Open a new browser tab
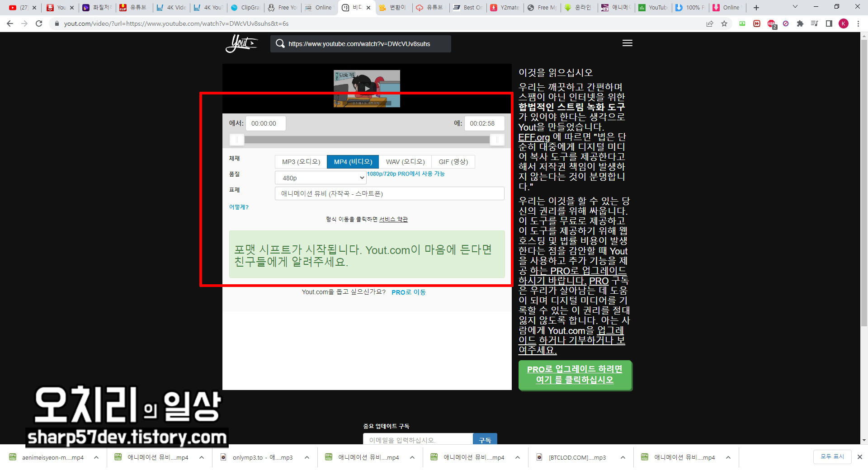 click(x=756, y=7)
